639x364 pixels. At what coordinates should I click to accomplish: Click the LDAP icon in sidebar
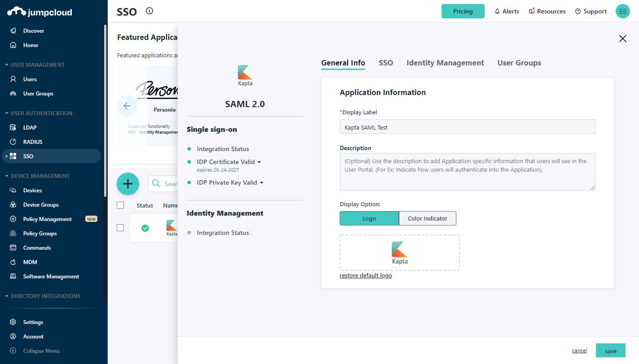pos(13,128)
